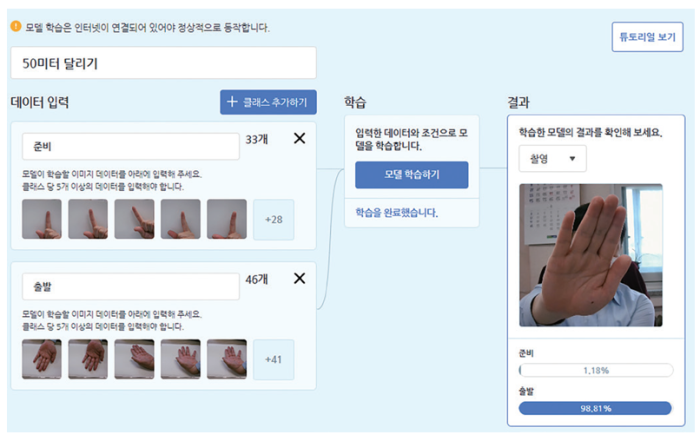
Task: Add a class with 클래스 추가하기 button
Action: tap(268, 102)
